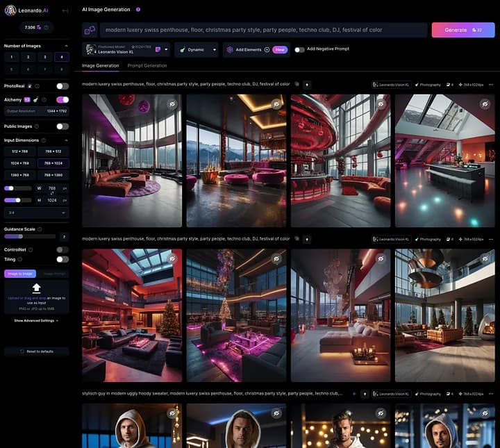Click the random prompt dice icon
500x448 pixels.
click(x=90, y=30)
